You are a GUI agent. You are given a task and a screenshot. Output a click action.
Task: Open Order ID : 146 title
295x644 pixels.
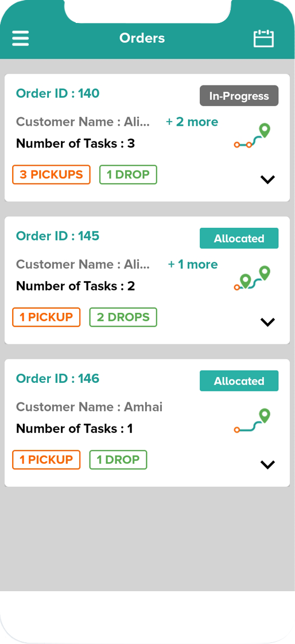coord(57,378)
